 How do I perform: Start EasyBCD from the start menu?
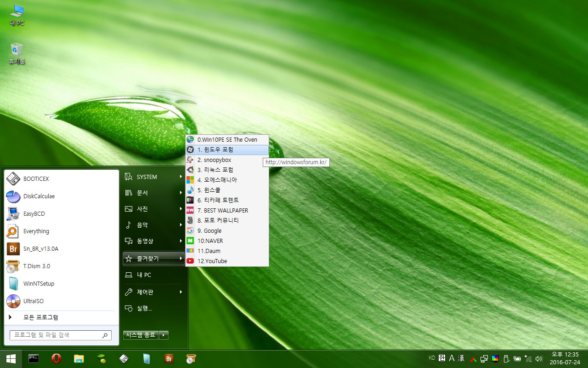61,213
